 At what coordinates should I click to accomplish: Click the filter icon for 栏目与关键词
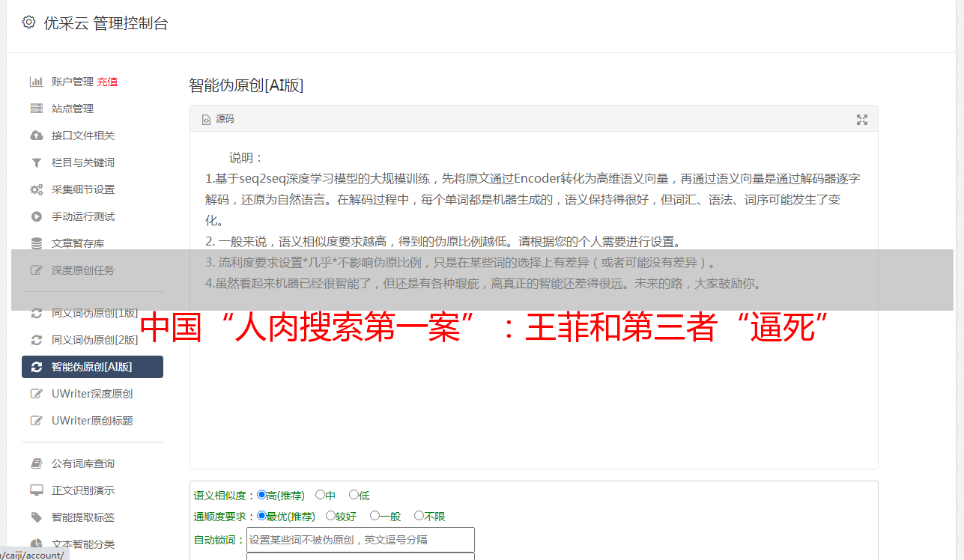coord(36,162)
